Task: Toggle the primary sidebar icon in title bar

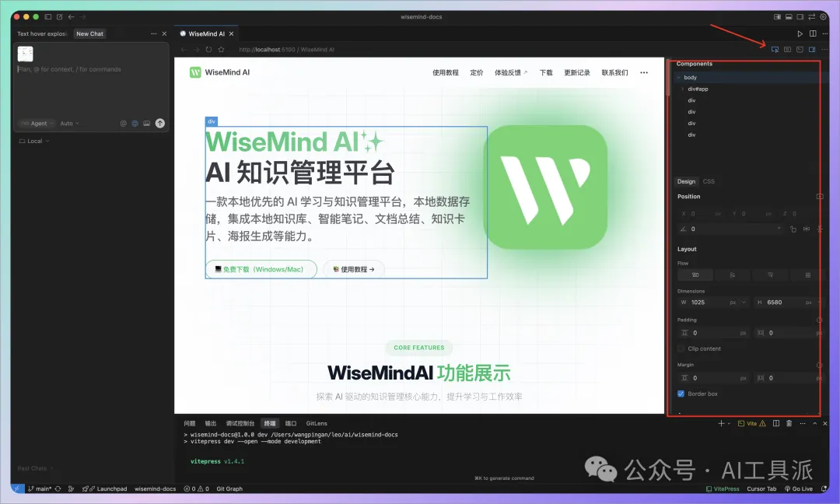Action: (x=48, y=16)
